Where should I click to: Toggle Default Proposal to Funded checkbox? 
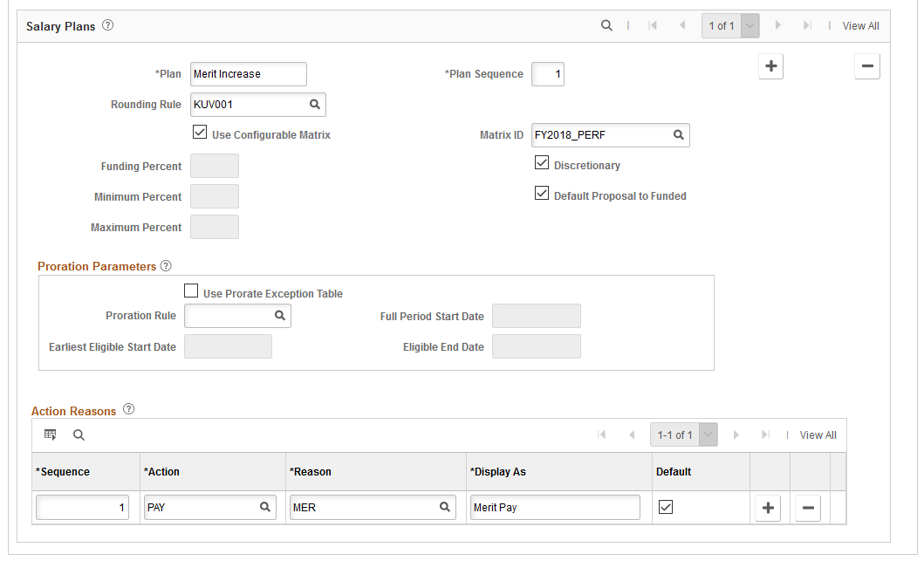[x=542, y=193]
